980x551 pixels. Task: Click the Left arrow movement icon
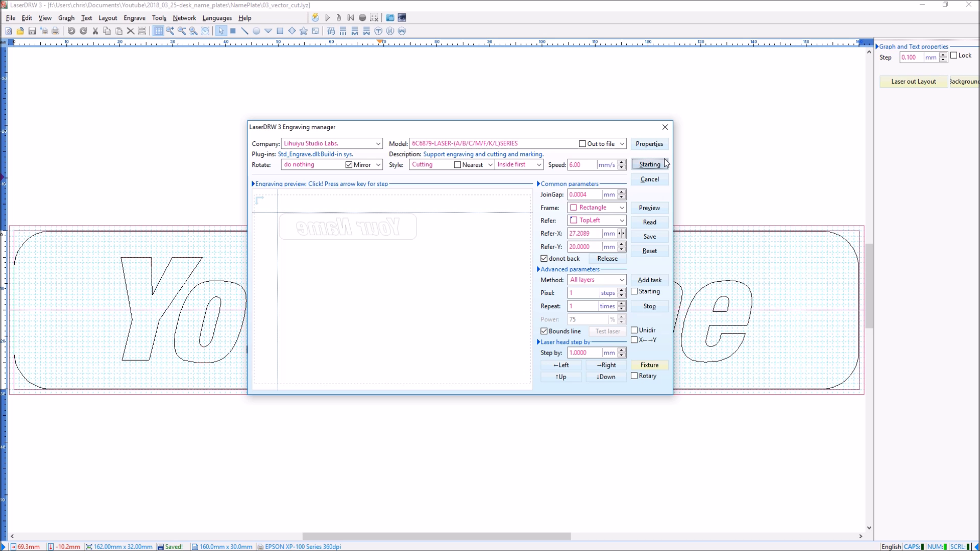click(560, 364)
